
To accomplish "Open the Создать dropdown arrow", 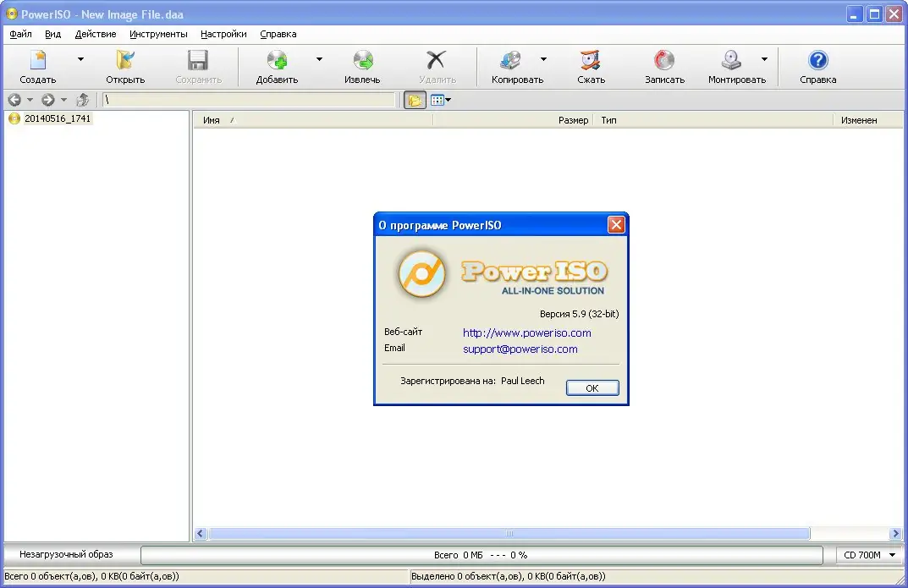I will point(80,59).
